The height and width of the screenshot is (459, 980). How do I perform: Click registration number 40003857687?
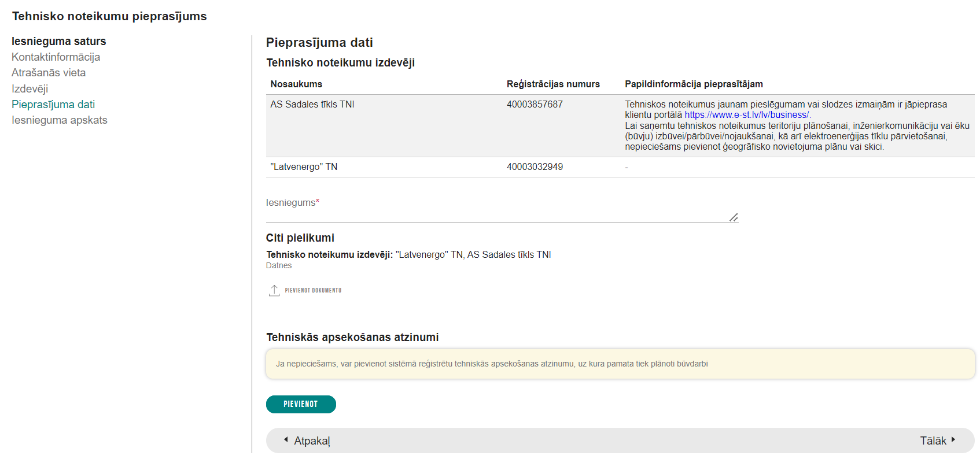(x=535, y=104)
